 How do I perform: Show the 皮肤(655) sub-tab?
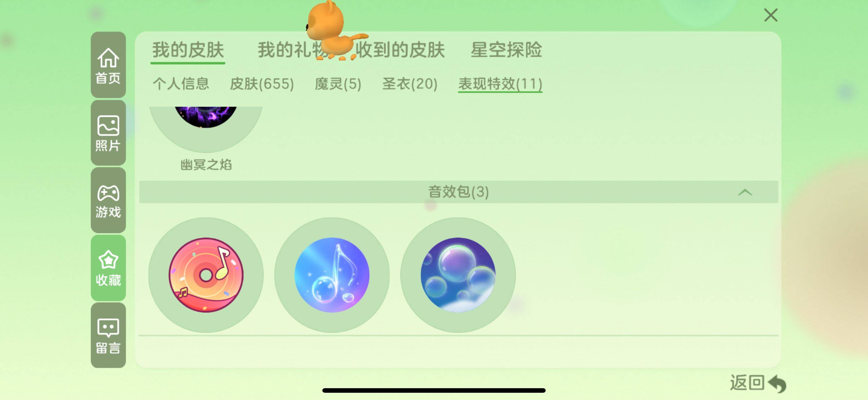(262, 84)
